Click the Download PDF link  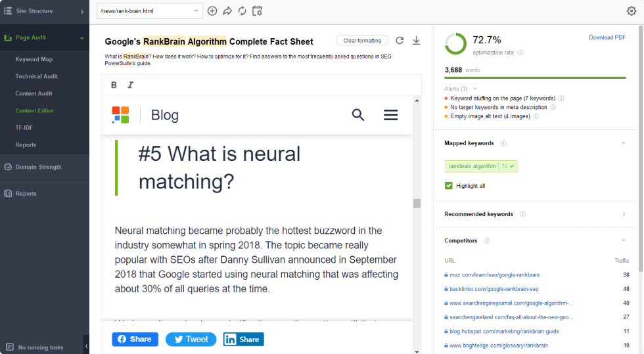607,37
